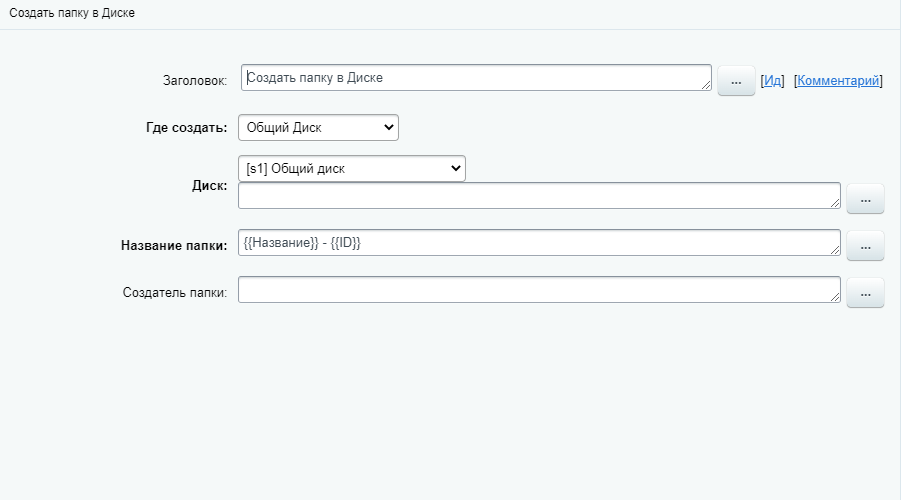Screen dimensions: 901x500
Task: Click the 'Название папки:' label
Action: click(174, 245)
